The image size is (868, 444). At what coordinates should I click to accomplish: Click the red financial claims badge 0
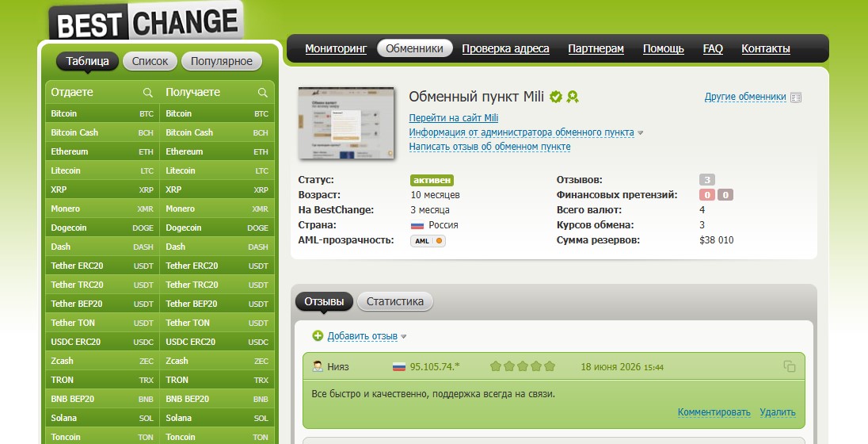click(707, 194)
